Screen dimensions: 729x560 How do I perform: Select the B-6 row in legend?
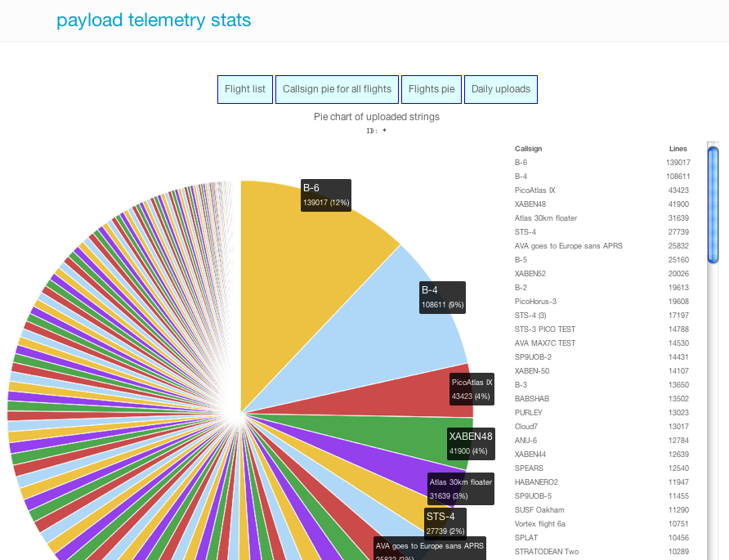(x=602, y=163)
